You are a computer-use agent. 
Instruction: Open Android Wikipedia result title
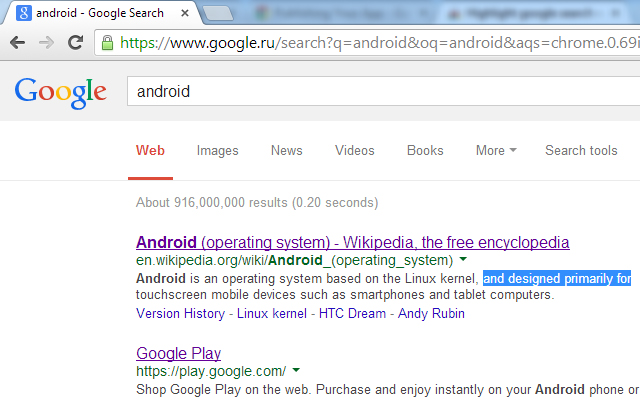[x=353, y=242]
